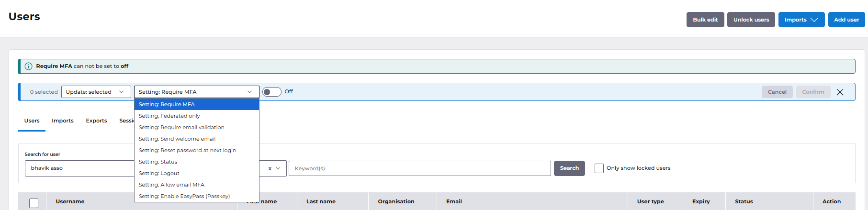Open the Imports tab

click(63, 121)
